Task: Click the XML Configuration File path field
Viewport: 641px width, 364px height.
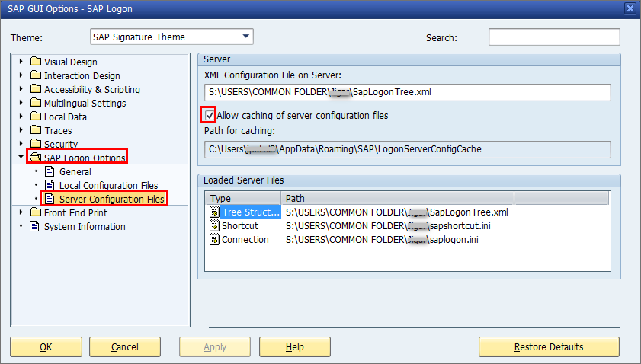Action: tap(408, 92)
